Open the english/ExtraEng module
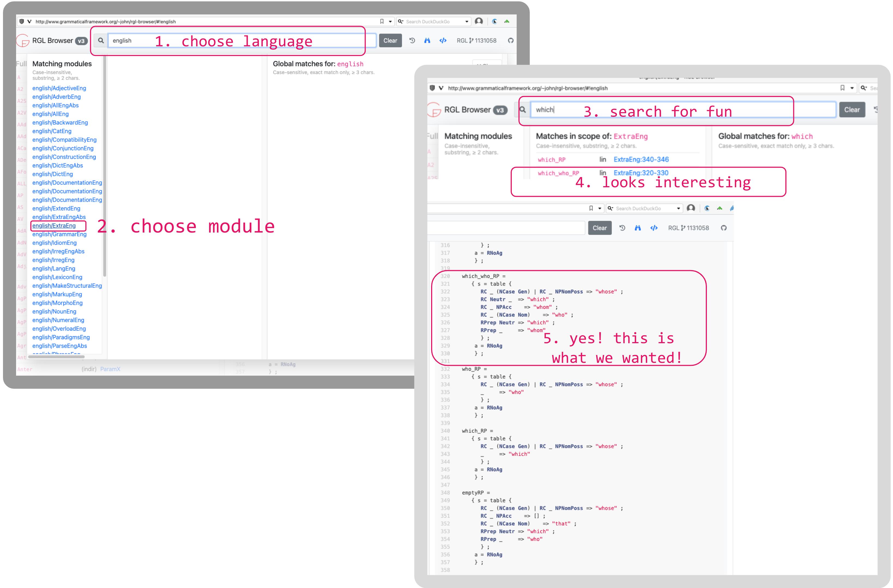 pyautogui.click(x=54, y=225)
